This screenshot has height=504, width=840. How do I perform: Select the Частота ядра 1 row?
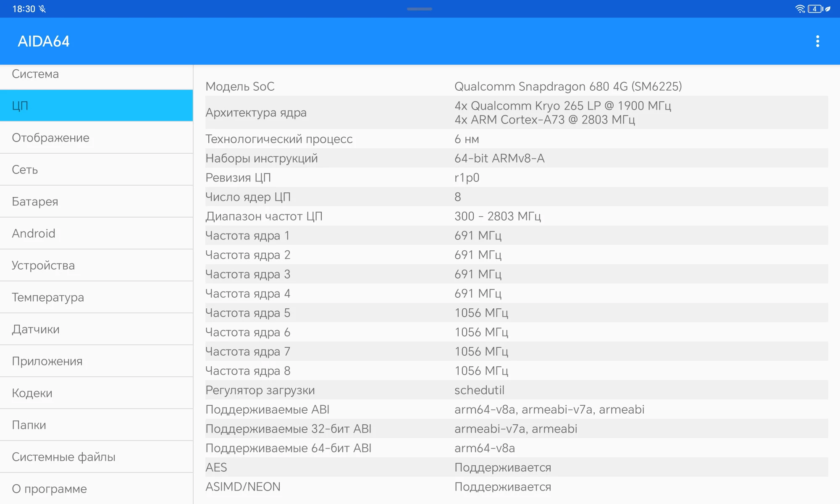517,235
